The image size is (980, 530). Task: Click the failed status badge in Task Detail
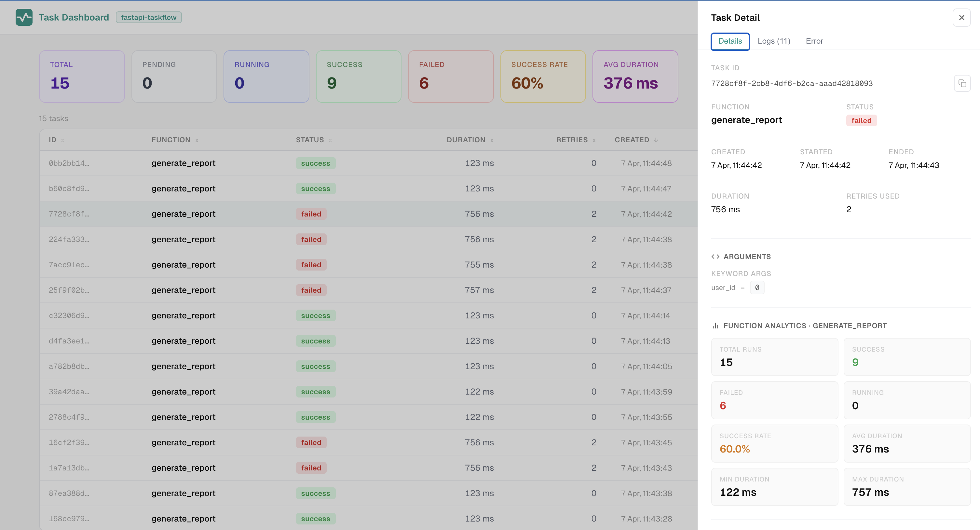coord(861,121)
